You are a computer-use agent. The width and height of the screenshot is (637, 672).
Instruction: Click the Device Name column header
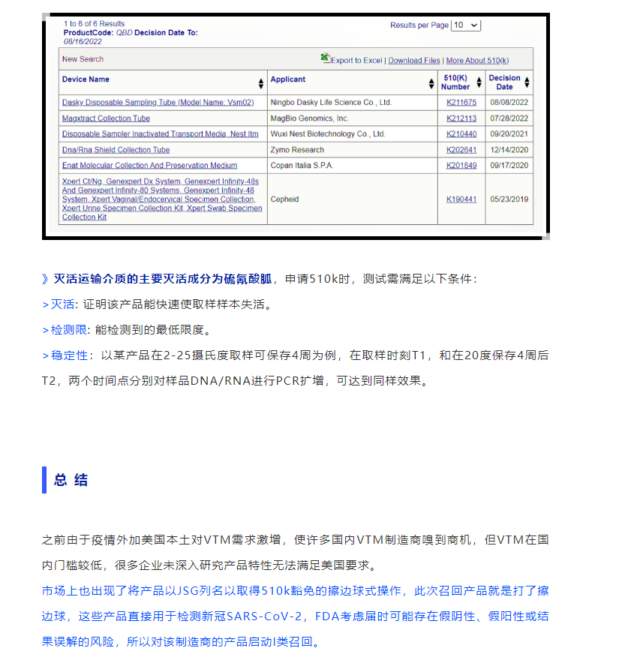point(86,79)
